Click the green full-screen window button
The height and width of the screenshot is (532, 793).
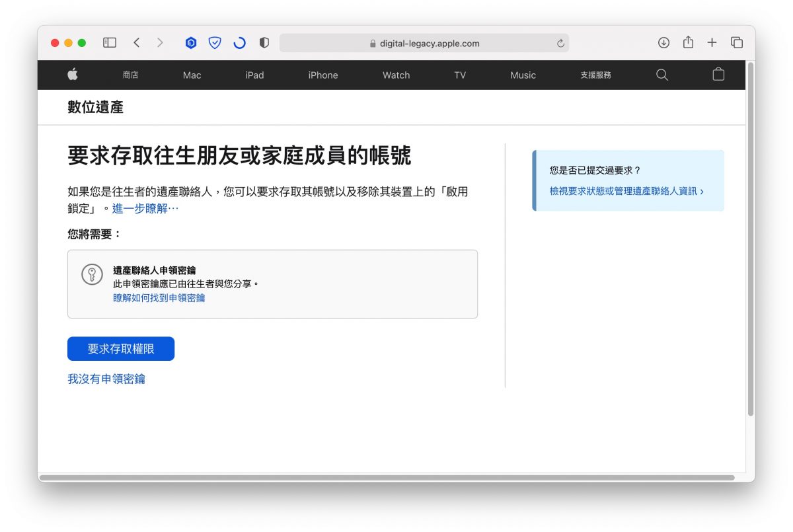coord(82,43)
